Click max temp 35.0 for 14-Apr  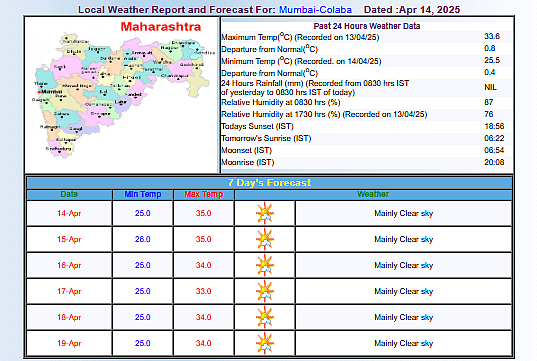pyautogui.click(x=203, y=213)
